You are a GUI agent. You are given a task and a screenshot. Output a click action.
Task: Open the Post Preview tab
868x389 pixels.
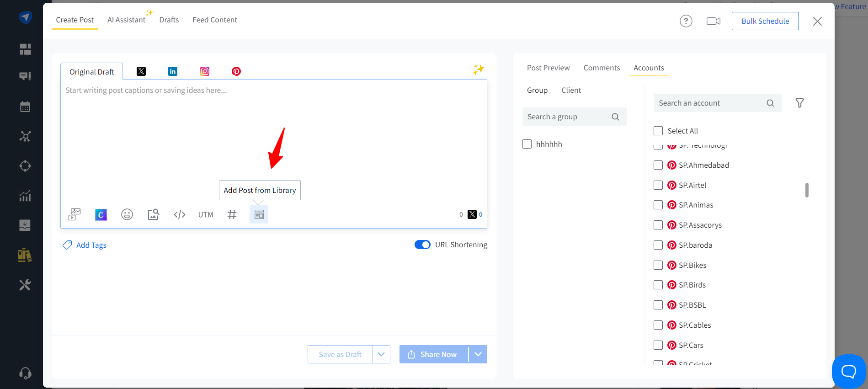click(548, 68)
